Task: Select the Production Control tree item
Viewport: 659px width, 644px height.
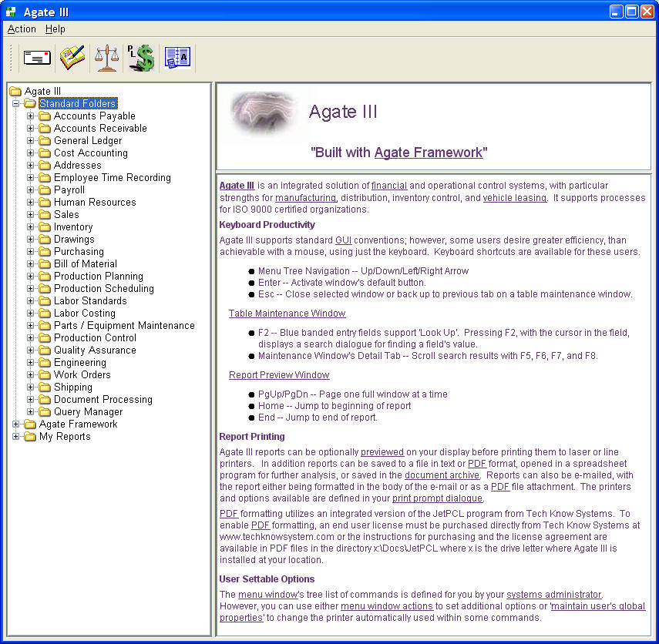Action: pyautogui.click(x=96, y=337)
